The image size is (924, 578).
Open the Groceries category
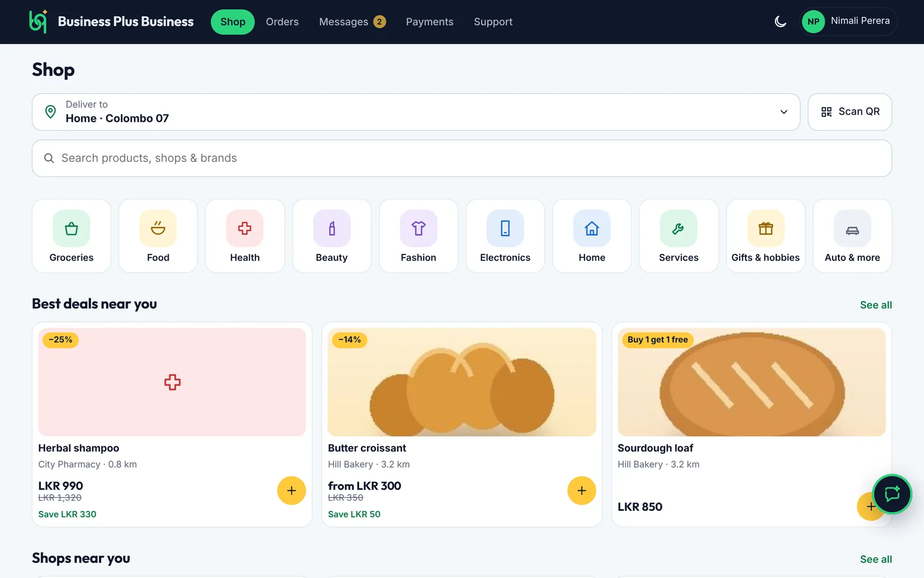72,236
